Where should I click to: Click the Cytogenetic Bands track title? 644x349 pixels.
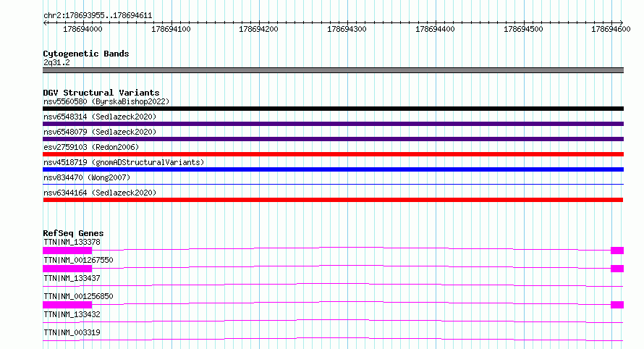click(86, 54)
